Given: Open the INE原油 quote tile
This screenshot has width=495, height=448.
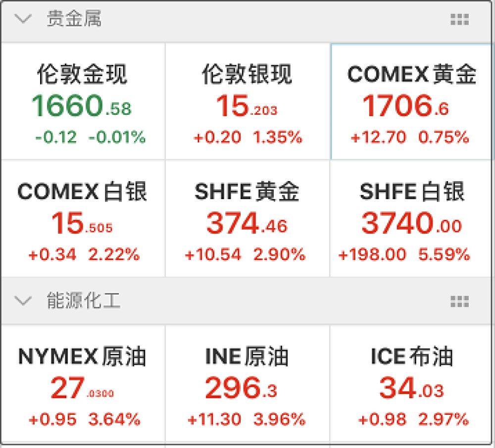Looking at the screenshot, I should click(247, 384).
